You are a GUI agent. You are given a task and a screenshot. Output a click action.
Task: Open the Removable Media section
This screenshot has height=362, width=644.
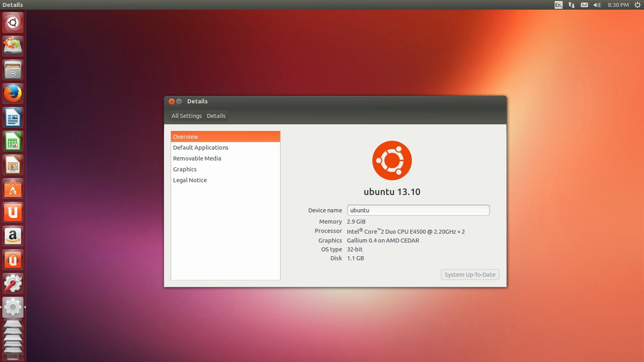coord(225,158)
